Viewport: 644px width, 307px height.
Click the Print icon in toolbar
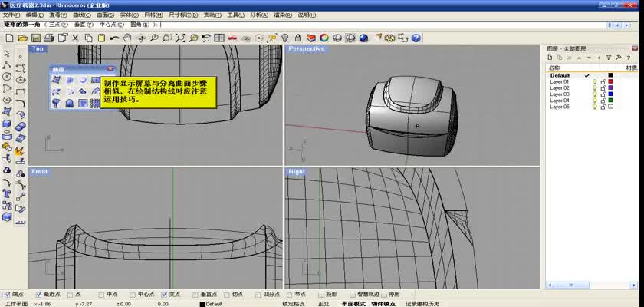[49, 38]
